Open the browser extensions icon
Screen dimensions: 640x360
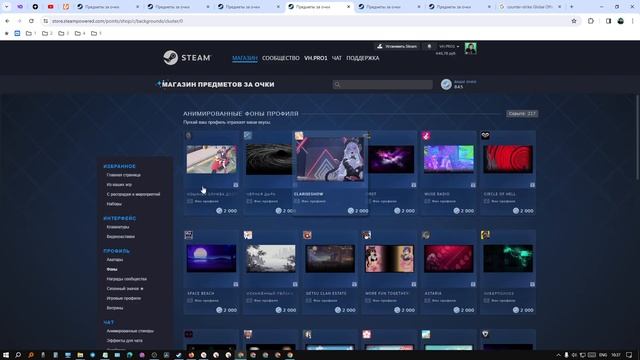pyautogui.click(x=591, y=21)
